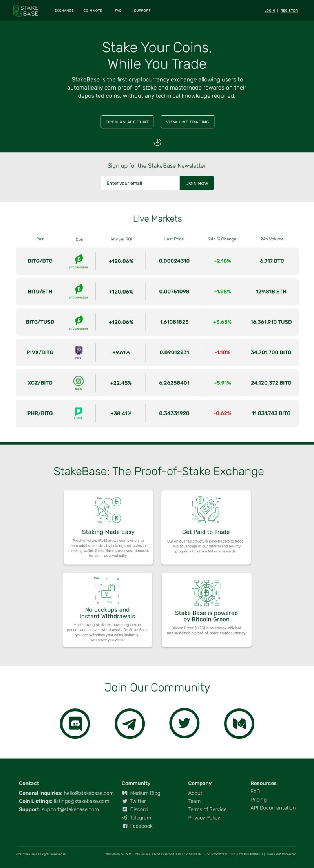Click the Open An Account button
Image resolution: width=314 pixels, height=868 pixels.
[127, 122]
